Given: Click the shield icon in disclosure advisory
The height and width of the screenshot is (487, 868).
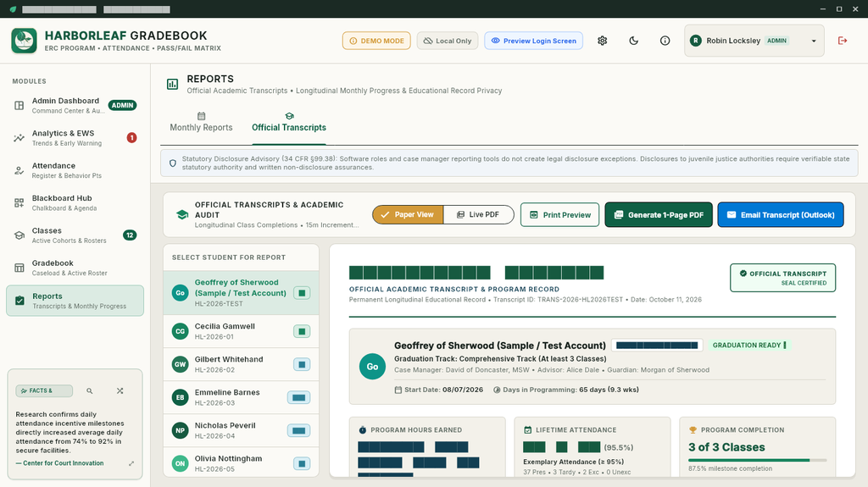Looking at the screenshot, I should 173,163.
